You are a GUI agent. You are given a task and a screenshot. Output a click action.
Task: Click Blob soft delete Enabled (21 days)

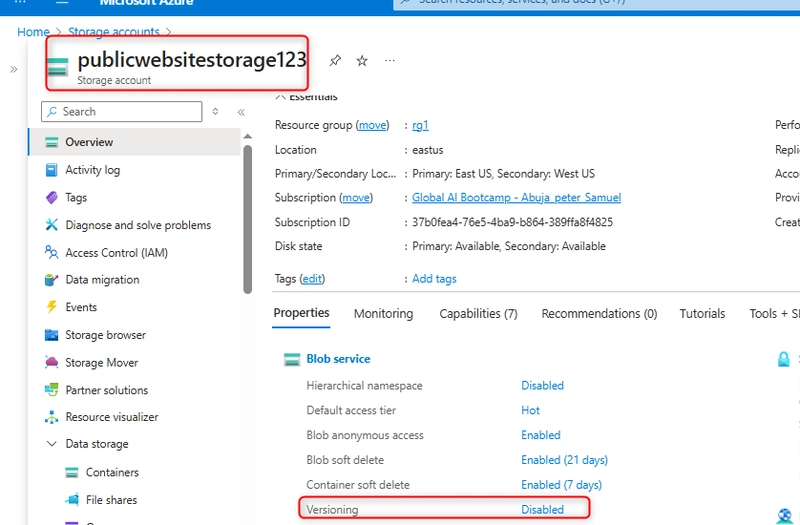[564, 460]
